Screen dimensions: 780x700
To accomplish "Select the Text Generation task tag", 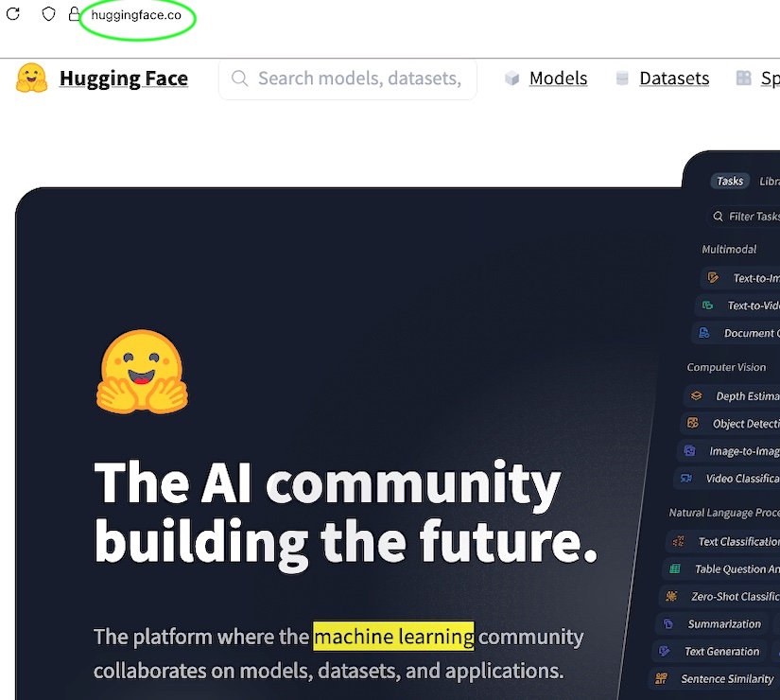I will coord(710,651).
